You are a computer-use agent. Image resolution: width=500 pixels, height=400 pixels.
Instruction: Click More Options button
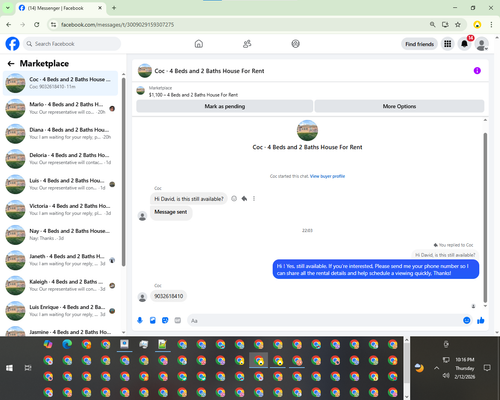(x=399, y=106)
